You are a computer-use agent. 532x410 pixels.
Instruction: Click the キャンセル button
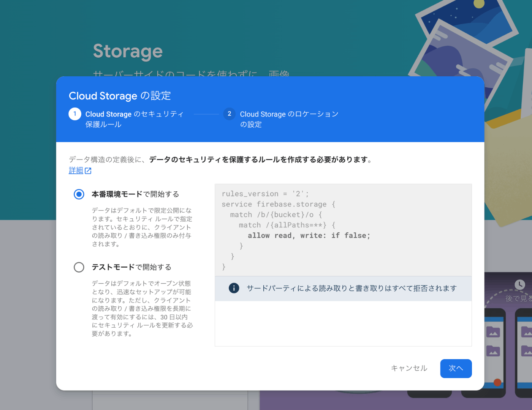pos(409,368)
